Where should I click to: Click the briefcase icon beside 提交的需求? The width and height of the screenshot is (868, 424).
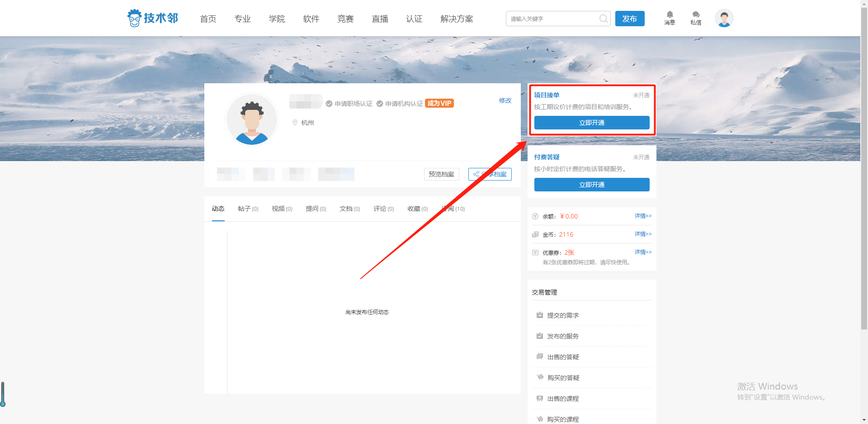pyautogui.click(x=539, y=314)
